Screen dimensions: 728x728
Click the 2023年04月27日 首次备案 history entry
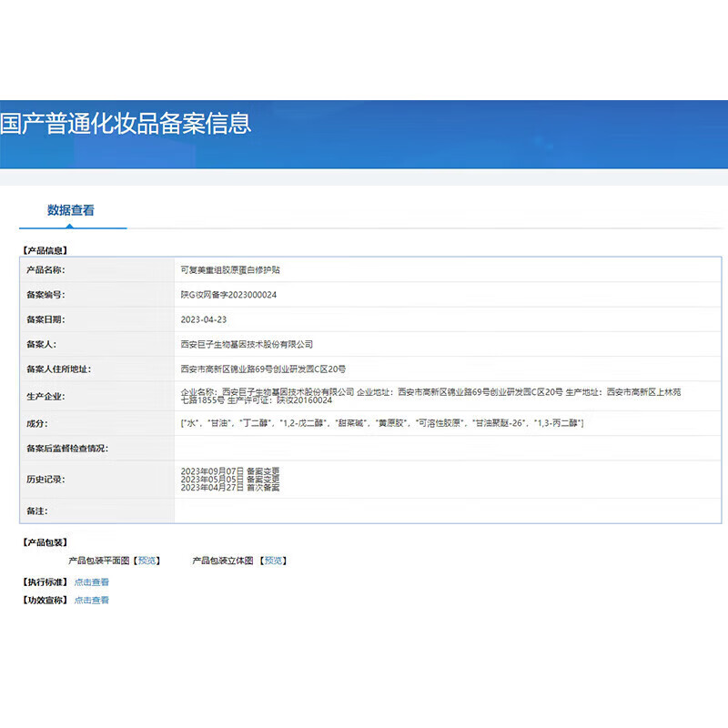(227, 485)
